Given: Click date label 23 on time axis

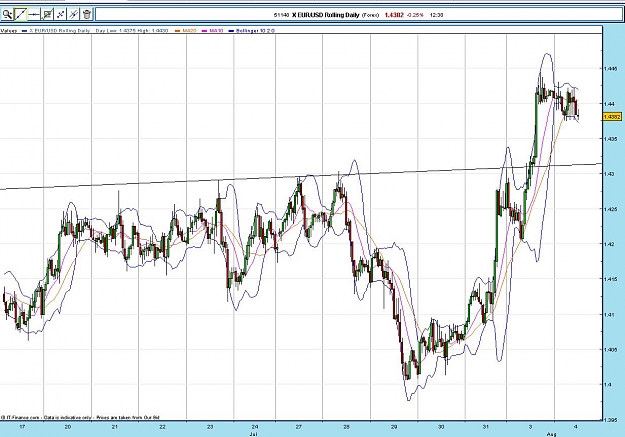Looking at the screenshot, I should [x=210, y=427].
